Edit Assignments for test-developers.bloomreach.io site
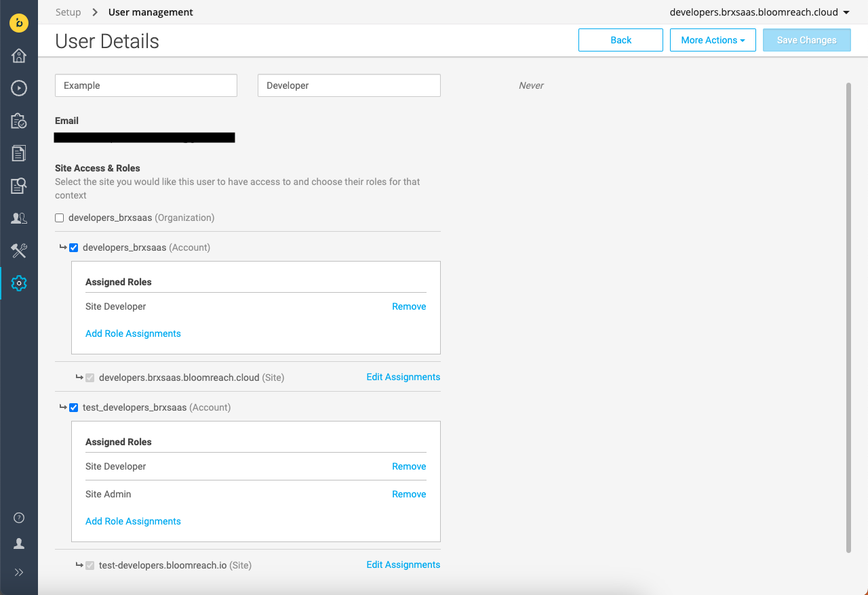868x595 pixels. tap(403, 565)
